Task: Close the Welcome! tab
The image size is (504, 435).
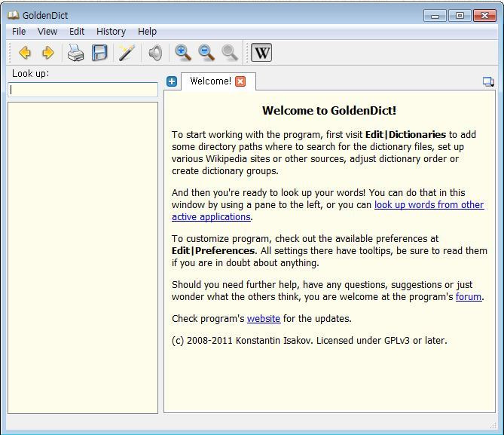Action: [x=240, y=81]
